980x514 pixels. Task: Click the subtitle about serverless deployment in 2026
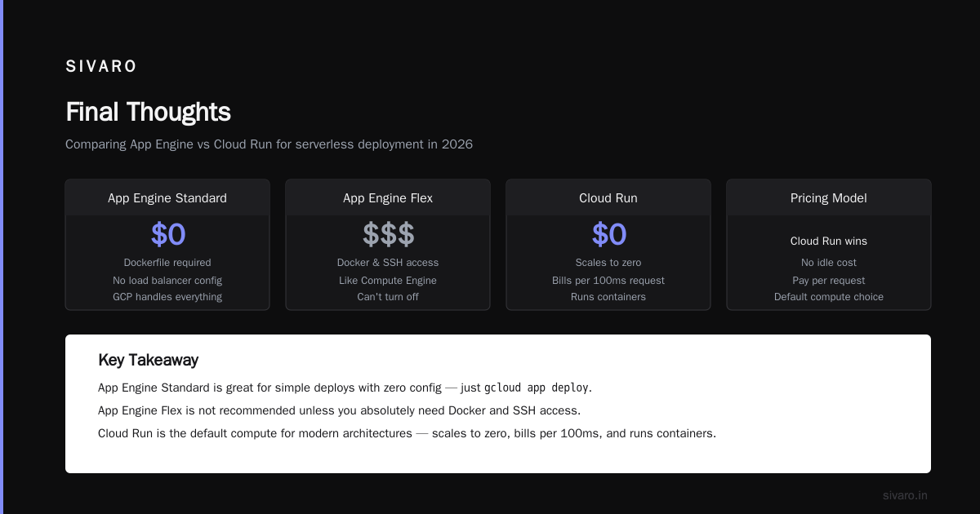269,144
